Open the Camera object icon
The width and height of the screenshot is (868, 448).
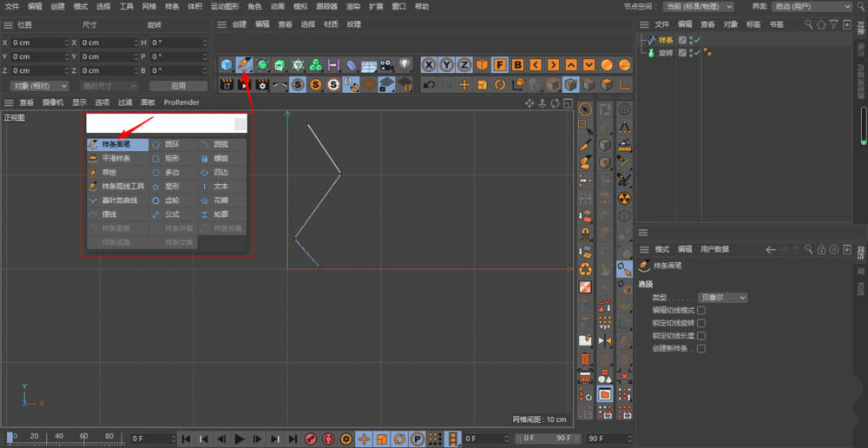click(386, 65)
